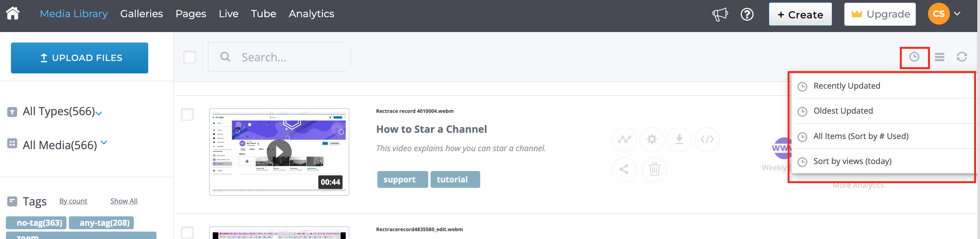Open settings gear for How to Star a Channel

click(652, 139)
